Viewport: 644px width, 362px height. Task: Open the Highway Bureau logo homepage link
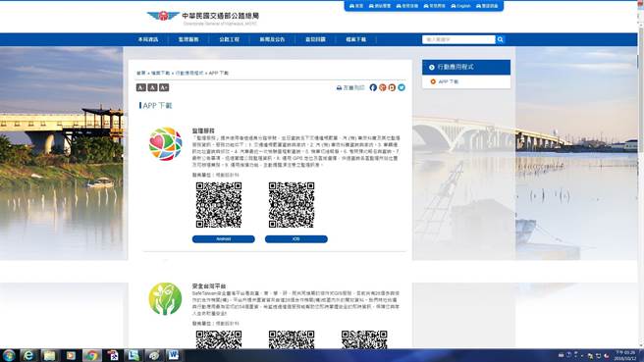pos(203,18)
